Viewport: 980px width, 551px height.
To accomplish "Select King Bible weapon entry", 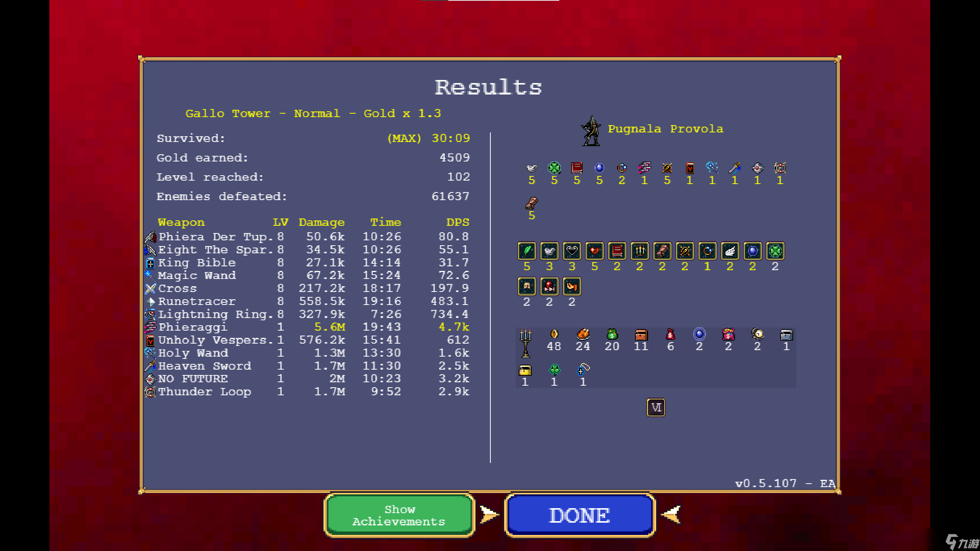I will point(195,261).
